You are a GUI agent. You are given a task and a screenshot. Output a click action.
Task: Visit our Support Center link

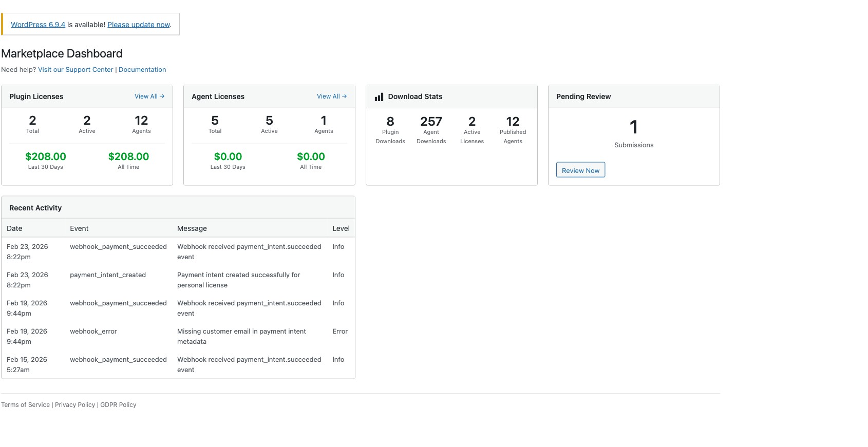point(76,70)
